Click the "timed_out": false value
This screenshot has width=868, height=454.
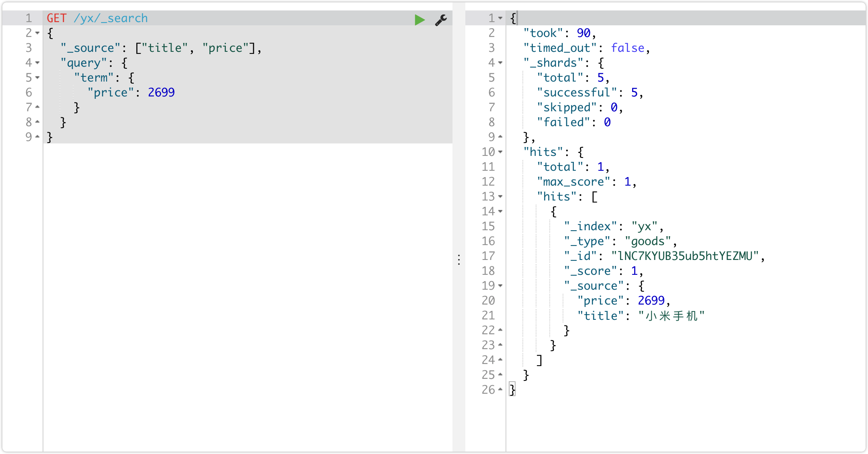(x=627, y=48)
